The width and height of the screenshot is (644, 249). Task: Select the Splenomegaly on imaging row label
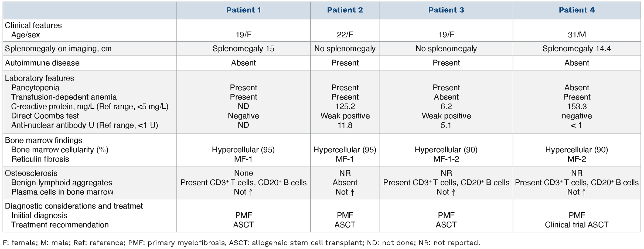(x=58, y=49)
